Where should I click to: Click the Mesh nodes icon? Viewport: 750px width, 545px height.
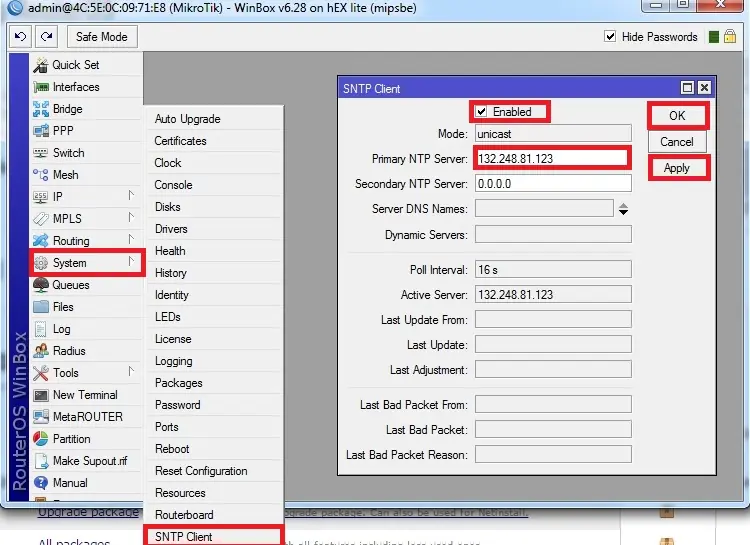(41, 175)
